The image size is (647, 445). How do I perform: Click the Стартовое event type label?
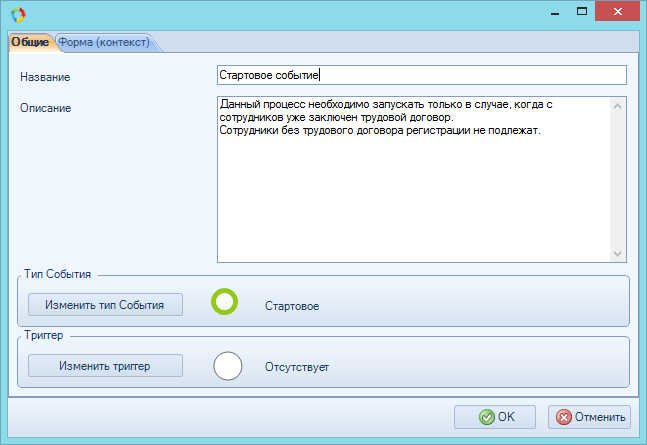point(292,306)
